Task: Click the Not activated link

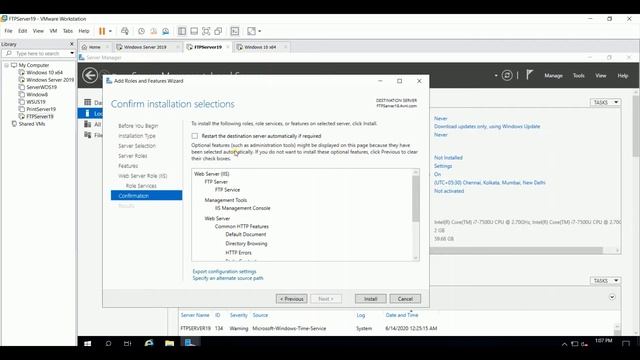Action: pyautogui.click(x=449, y=191)
